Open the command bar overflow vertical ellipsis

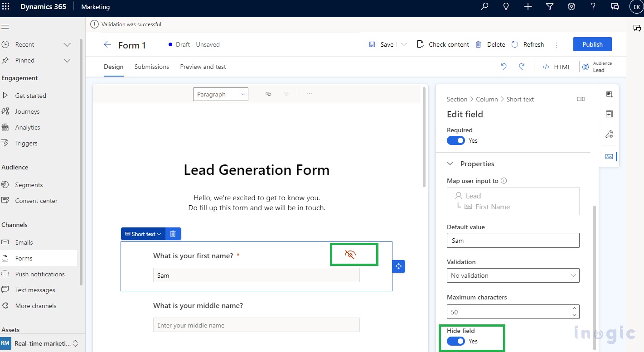point(557,45)
